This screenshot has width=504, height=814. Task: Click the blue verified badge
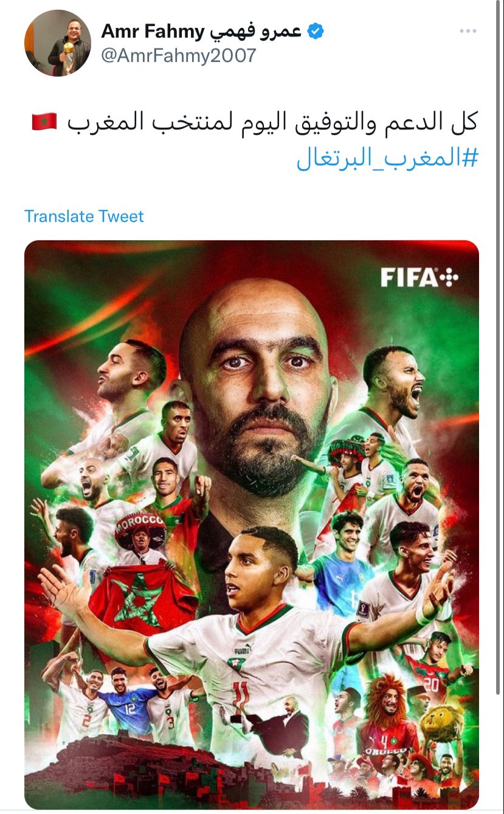click(315, 30)
